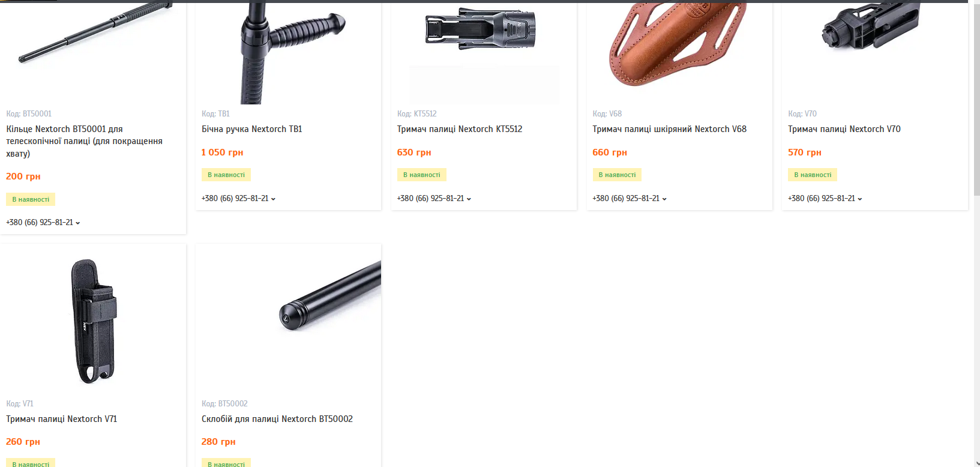Open 'Тримач палиці Nextorch KT5512' link
Viewport: 980px width, 467px height.
460,129
